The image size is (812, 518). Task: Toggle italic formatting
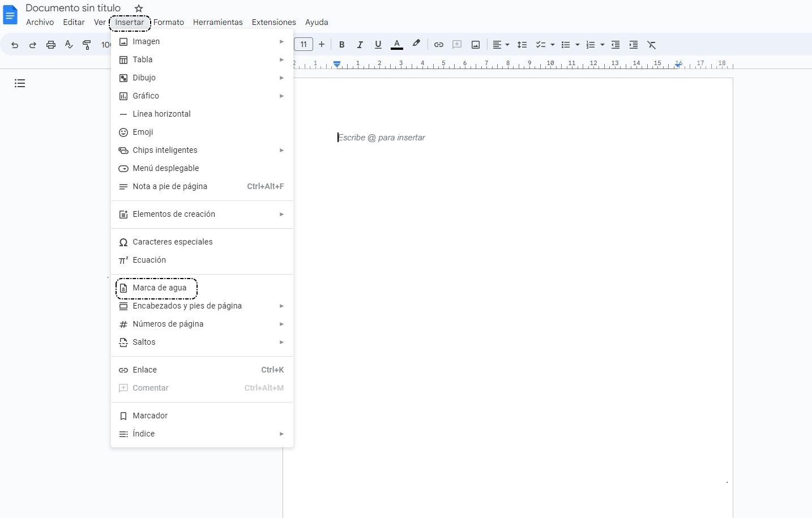(x=360, y=45)
